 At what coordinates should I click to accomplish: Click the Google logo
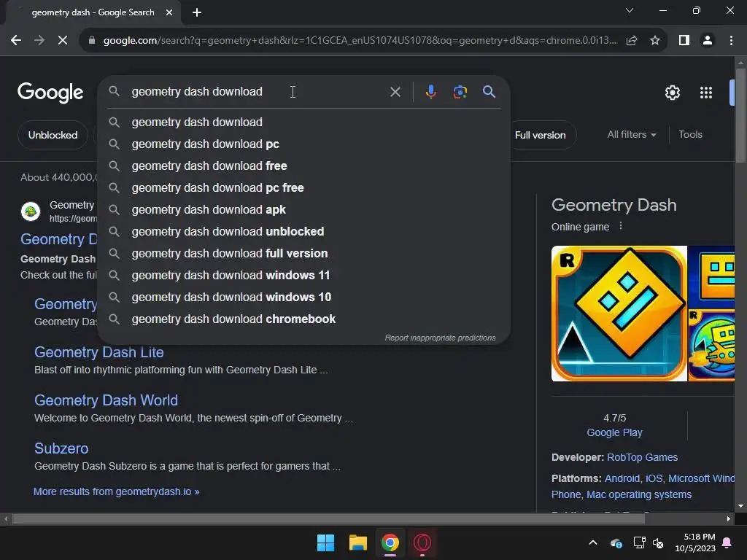50,93
